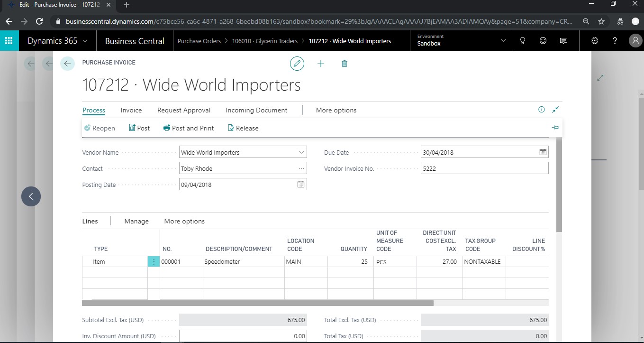644x343 pixels.
Task: Click the Posting Date field
Action: pyautogui.click(x=243, y=185)
